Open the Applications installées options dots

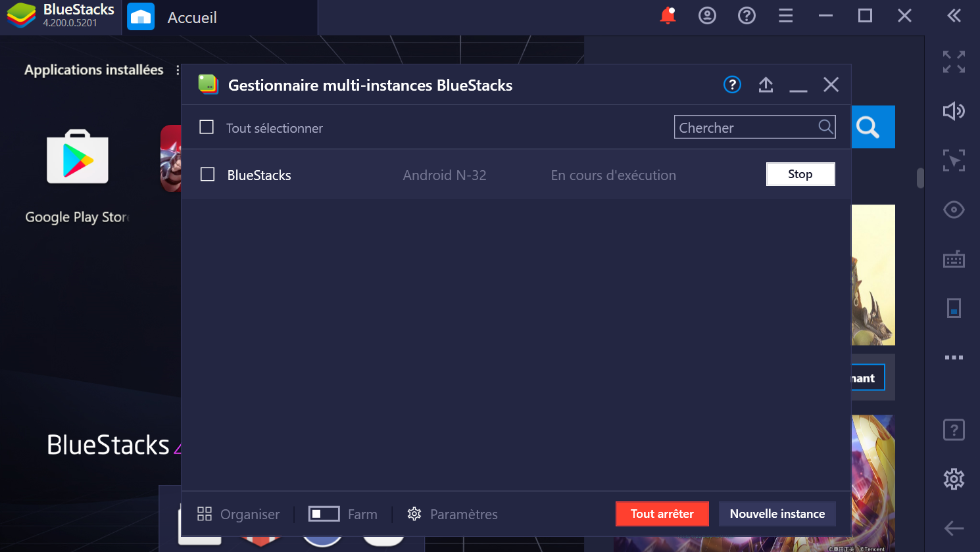tap(178, 70)
